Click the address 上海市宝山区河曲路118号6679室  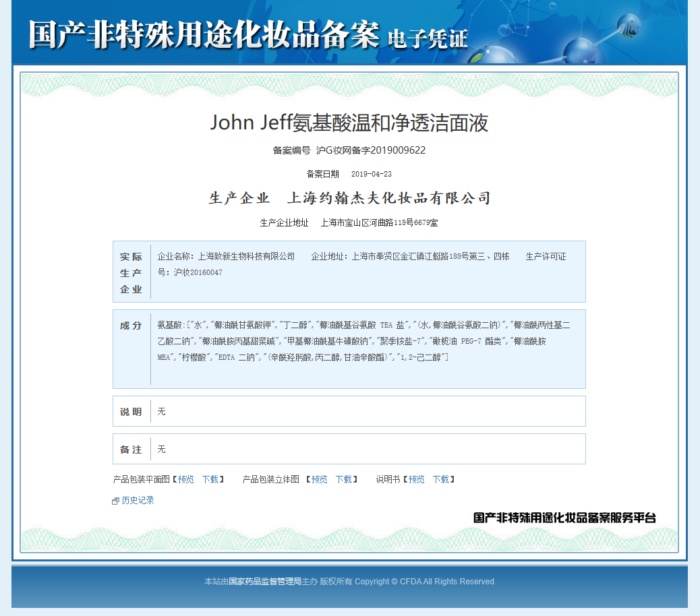tap(380, 222)
